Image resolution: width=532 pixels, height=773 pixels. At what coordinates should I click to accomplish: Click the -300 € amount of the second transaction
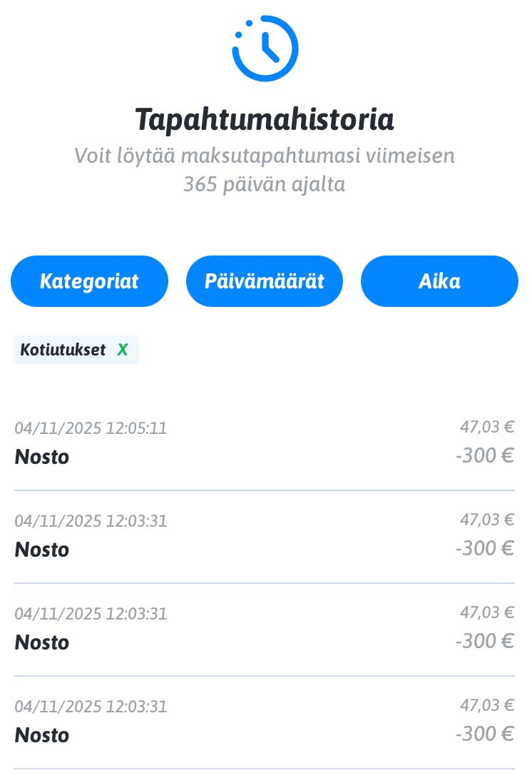tap(485, 548)
